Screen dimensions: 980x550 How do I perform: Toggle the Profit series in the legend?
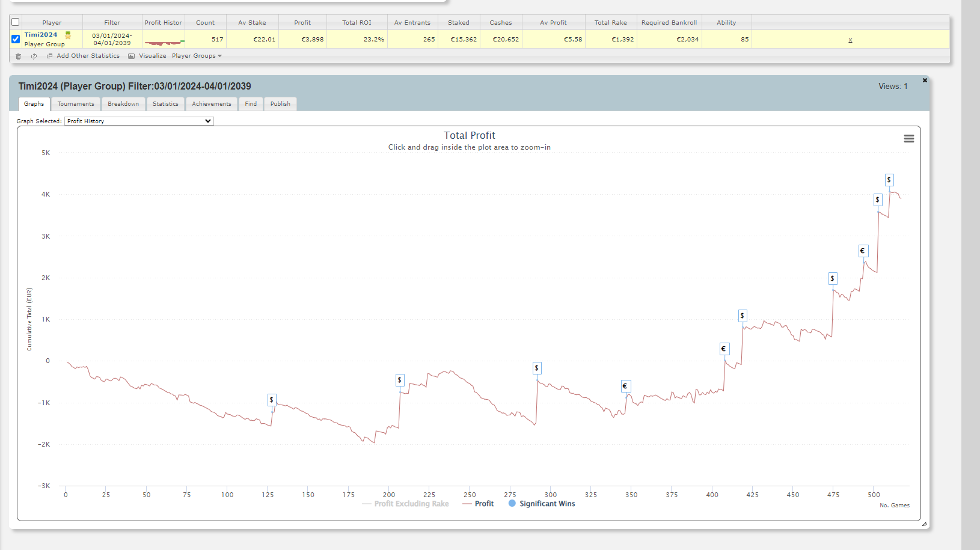tap(483, 504)
